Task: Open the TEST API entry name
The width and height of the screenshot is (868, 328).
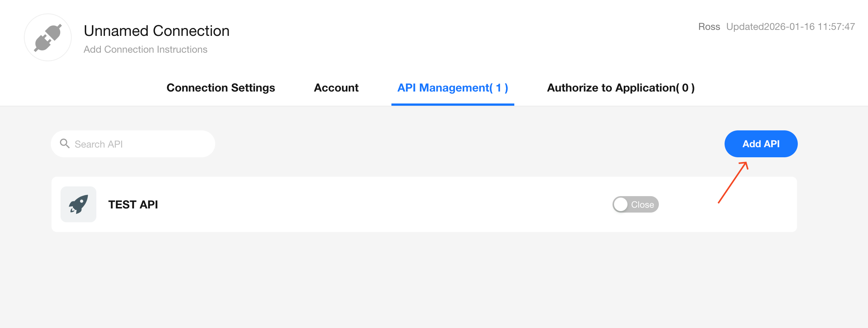Action: 133,205
